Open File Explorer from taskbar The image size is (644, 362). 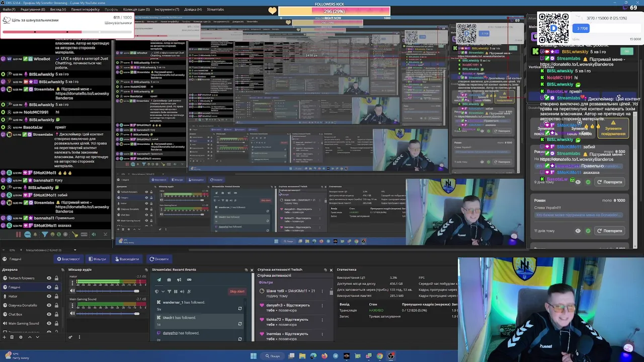[x=302, y=356]
